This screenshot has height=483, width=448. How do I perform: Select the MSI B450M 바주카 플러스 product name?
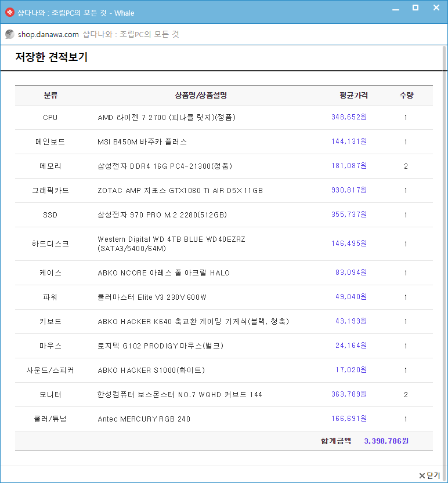coord(142,141)
